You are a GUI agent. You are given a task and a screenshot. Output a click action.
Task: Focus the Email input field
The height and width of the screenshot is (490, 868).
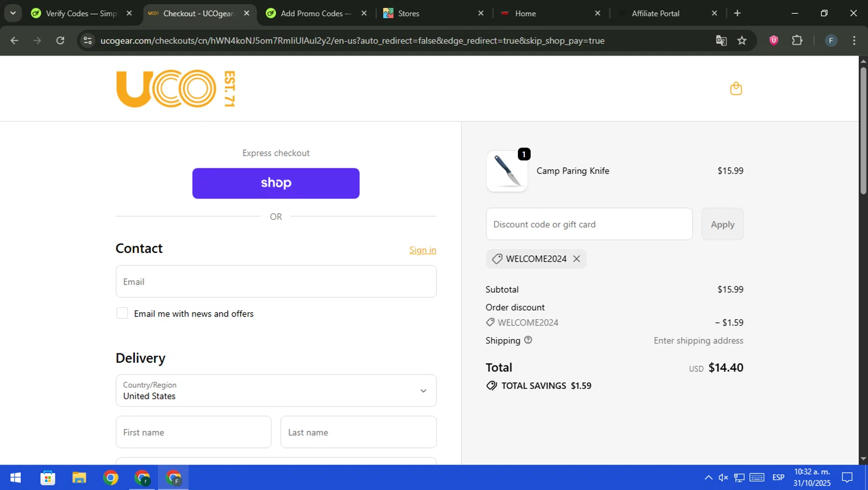tap(276, 282)
